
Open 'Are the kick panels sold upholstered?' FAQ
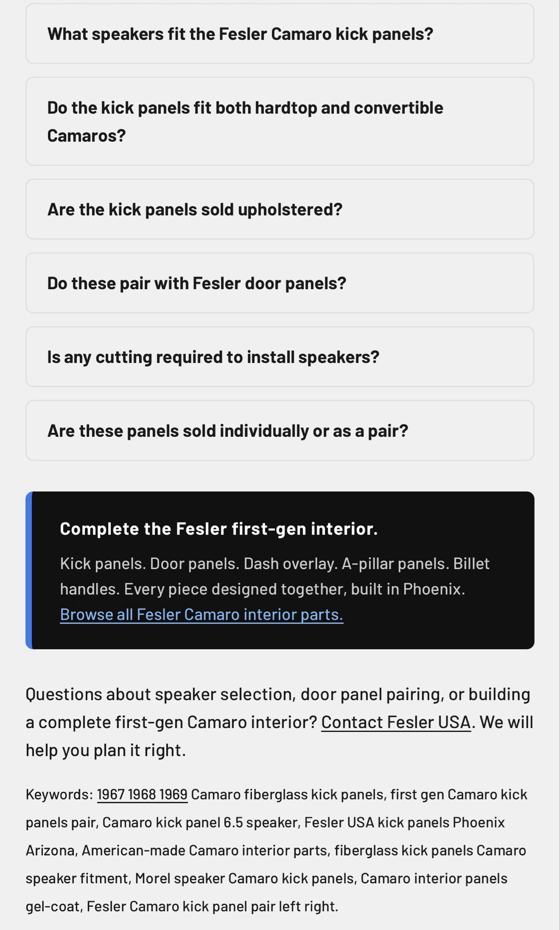point(195,209)
